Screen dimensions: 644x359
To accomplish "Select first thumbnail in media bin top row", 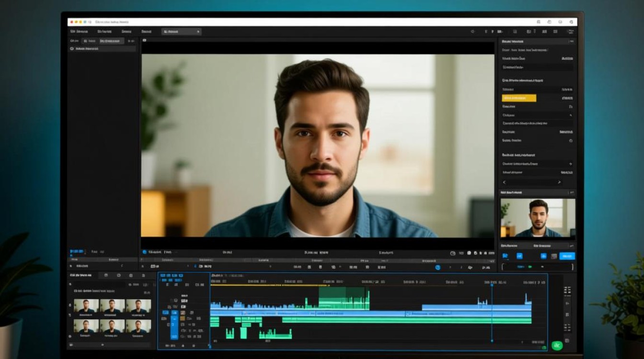I will (86, 306).
